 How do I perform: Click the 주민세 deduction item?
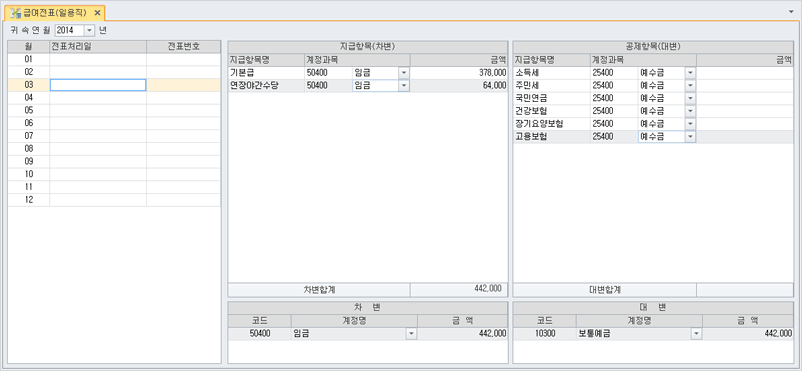551,85
